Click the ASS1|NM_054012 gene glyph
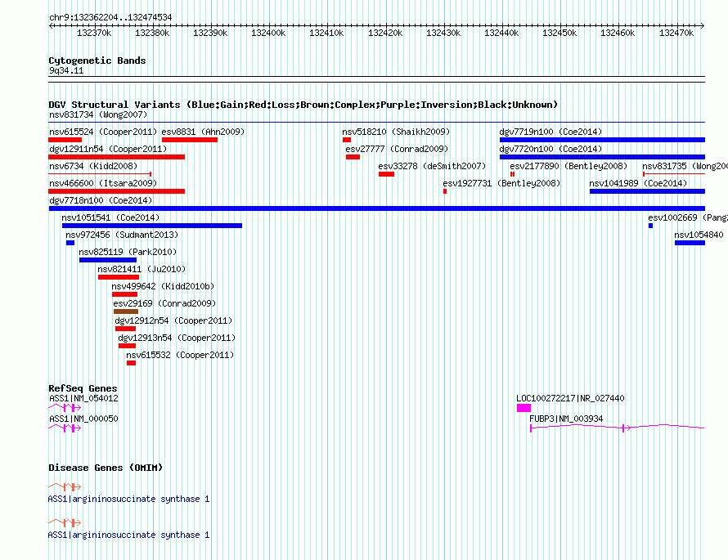 click(65, 407)
